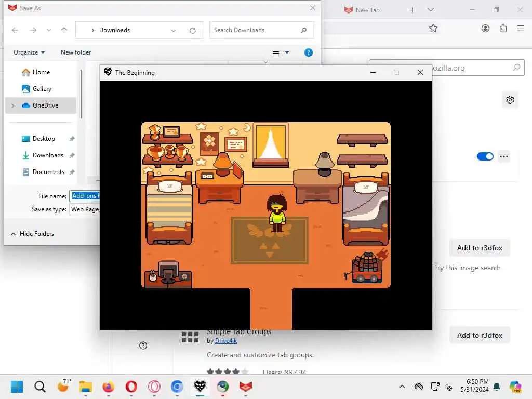The height and width of the screenshot is (399, 532).
Task: Click the Downloads breadcrumb in address bar
Action: (114, 30)
